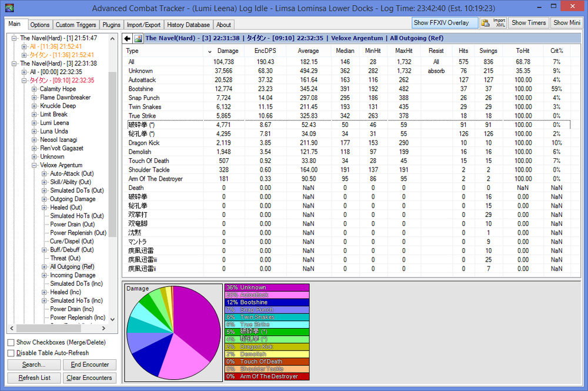The image size is (588, 391).
Task: Open the History Database tab
Action: tap(188, 25)
